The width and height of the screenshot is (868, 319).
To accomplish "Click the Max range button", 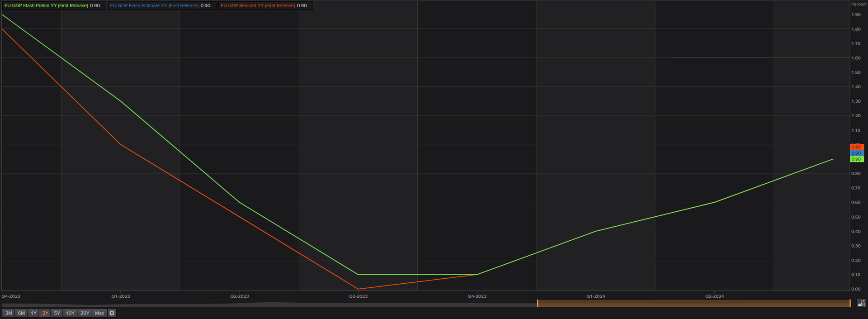I will (x=99, y=313).
